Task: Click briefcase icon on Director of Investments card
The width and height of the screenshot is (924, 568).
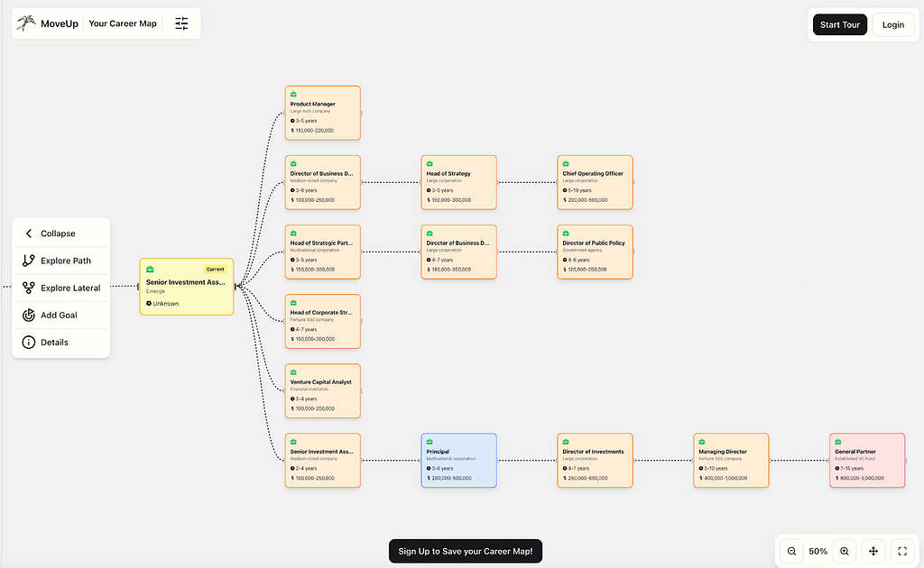Action: [566, 442]
